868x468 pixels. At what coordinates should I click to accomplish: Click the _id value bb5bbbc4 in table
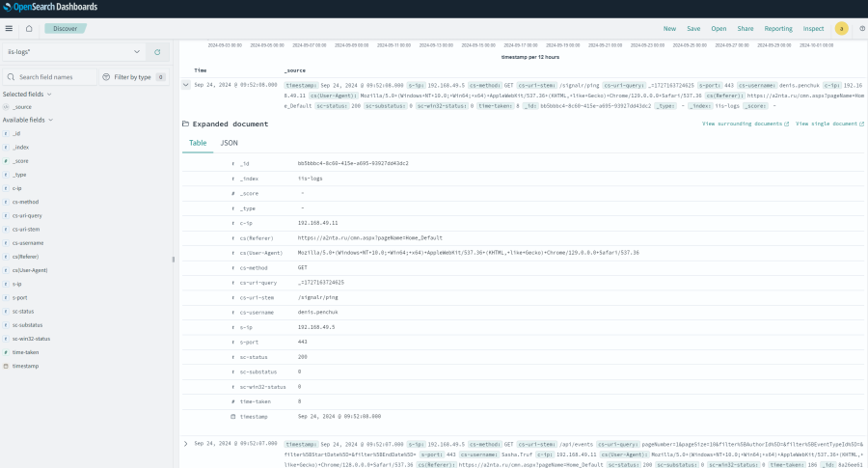coord(353,163)
